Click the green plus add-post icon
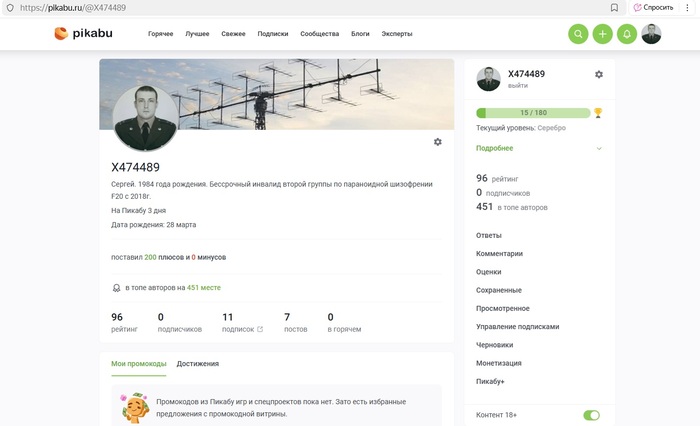 coord(603,34)
